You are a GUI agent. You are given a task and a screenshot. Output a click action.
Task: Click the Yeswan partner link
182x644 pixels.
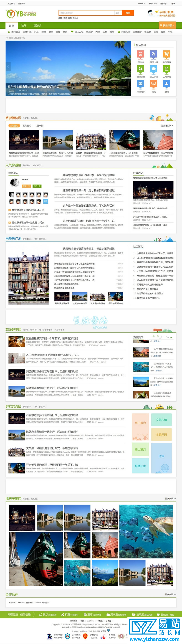pyautogui.click(x=38, y=602)
